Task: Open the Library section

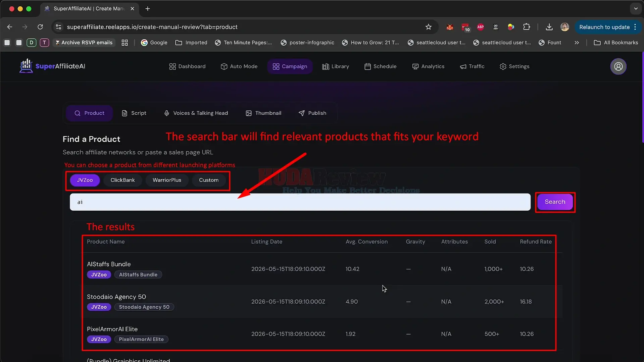Action: pos(336,66)
